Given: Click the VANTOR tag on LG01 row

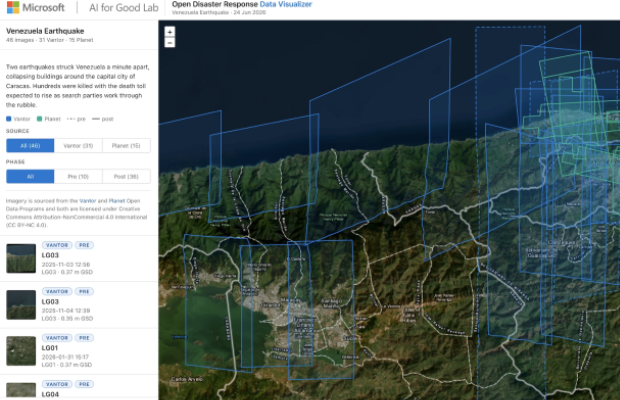Looking at the screenshot, I should pos(57,338).
